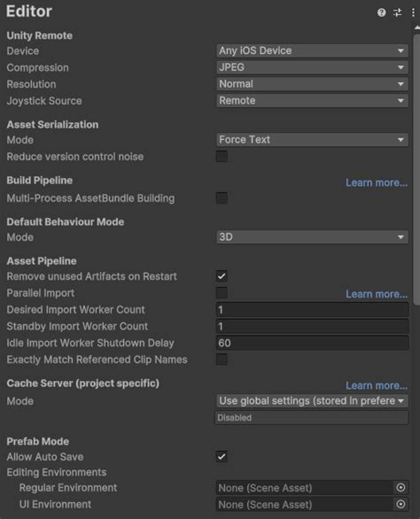Open Asset Pipeline Learn more link
This screenshot has width=420, height=519.
[x=377, y=294]
